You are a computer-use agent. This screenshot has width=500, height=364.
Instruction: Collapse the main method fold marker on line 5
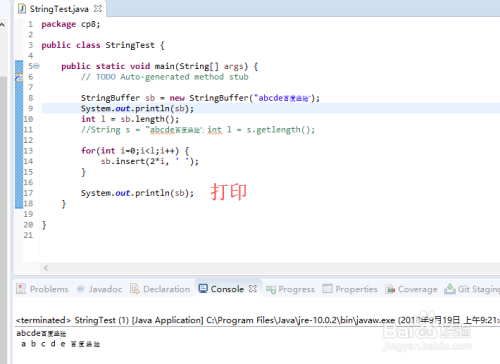point(36,66)
